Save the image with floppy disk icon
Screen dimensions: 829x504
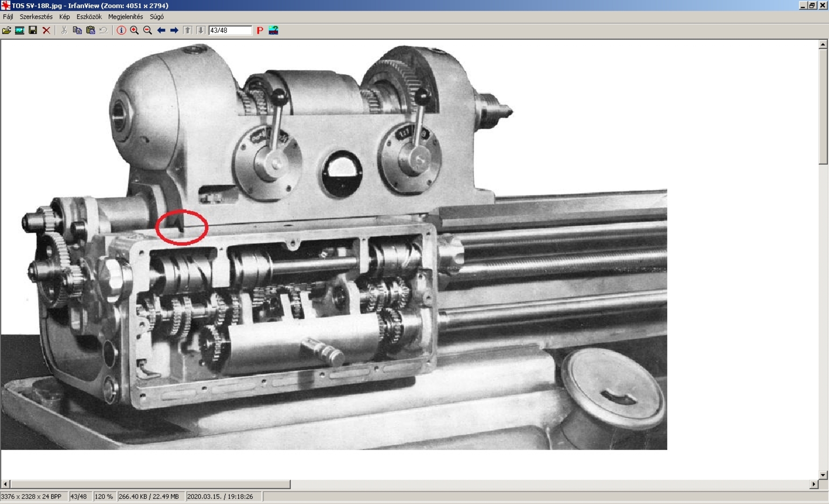tap(33, 30)
